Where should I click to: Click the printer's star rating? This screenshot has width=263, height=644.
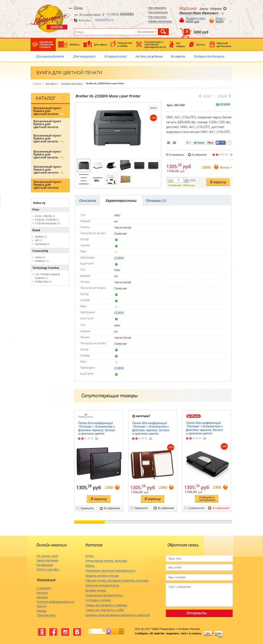[x=220, y=155]
